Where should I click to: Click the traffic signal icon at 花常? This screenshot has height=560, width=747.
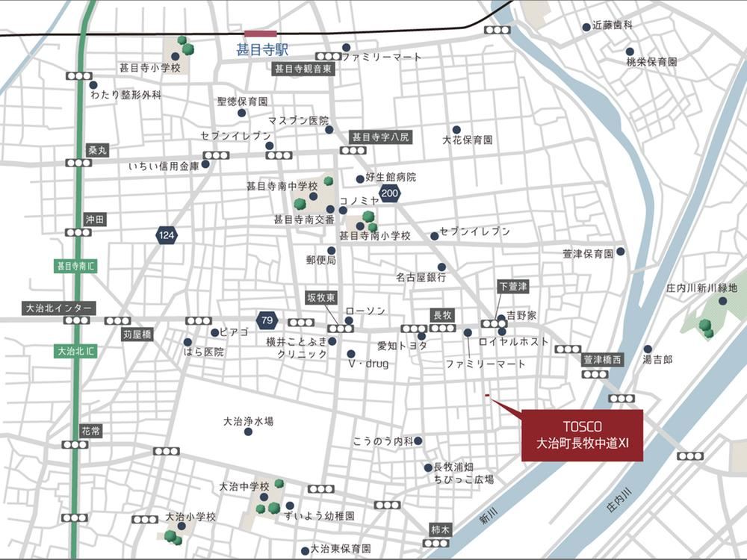pos(75,445)
